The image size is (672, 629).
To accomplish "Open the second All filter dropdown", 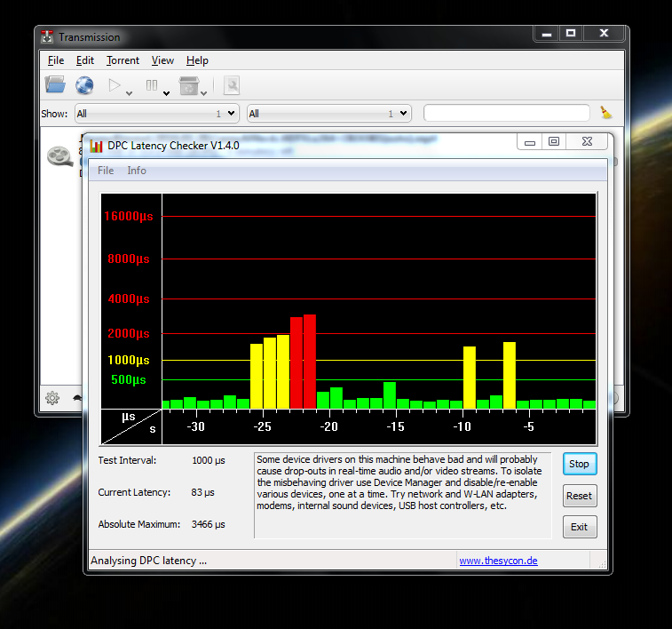I will pyautogui.click(x=329, y=114).
